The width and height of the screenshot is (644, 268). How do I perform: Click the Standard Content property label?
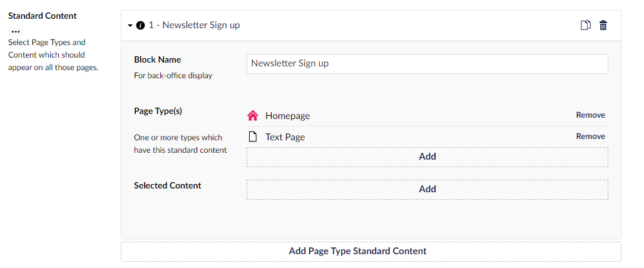(43, 16)
